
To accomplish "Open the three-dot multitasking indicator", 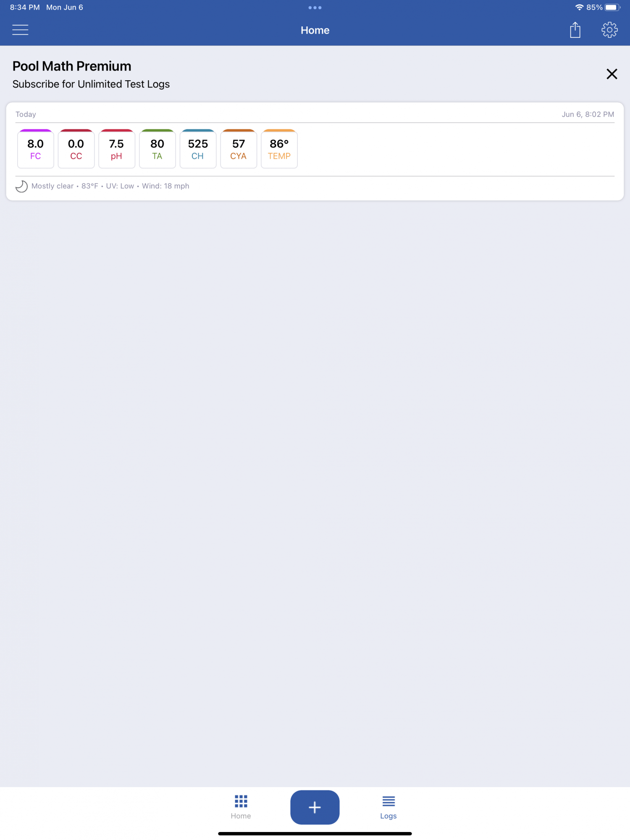I will [x=315, y=8].
